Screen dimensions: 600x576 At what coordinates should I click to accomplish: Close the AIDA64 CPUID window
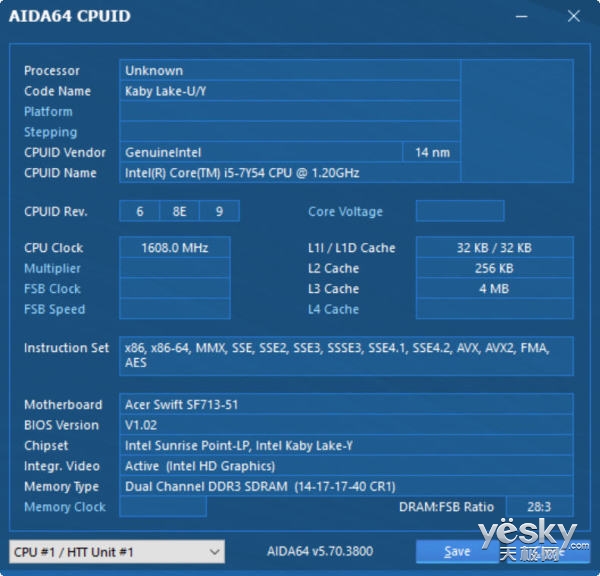(573, 16)
